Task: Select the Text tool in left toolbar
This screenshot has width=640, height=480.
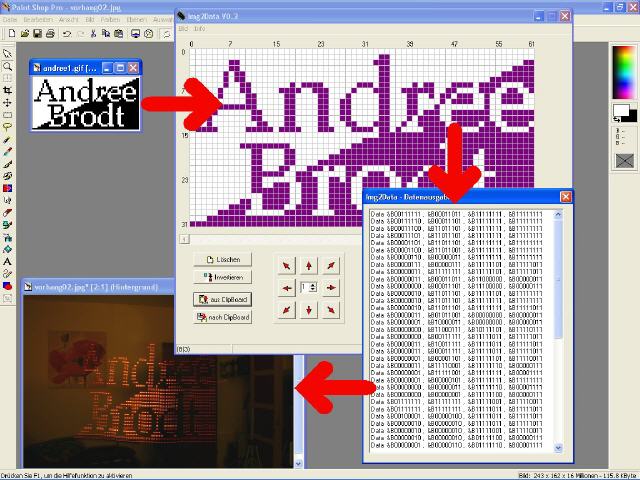Action: click(x=8, y=261)
